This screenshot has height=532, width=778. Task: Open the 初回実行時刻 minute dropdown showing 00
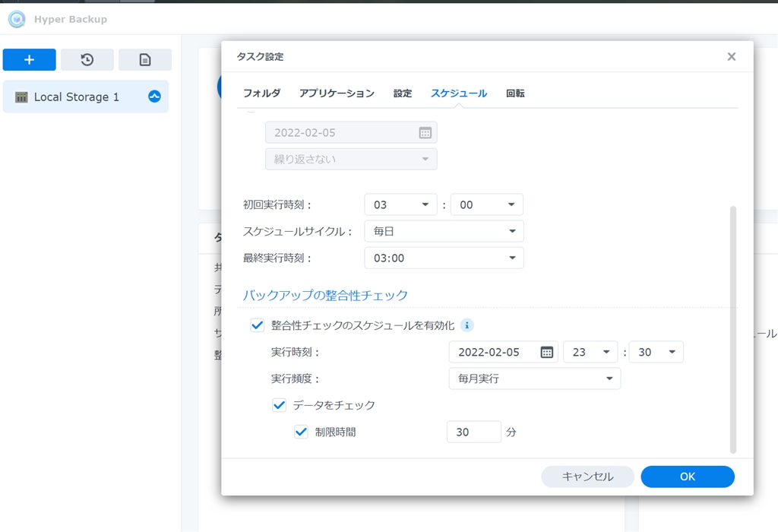487,204
